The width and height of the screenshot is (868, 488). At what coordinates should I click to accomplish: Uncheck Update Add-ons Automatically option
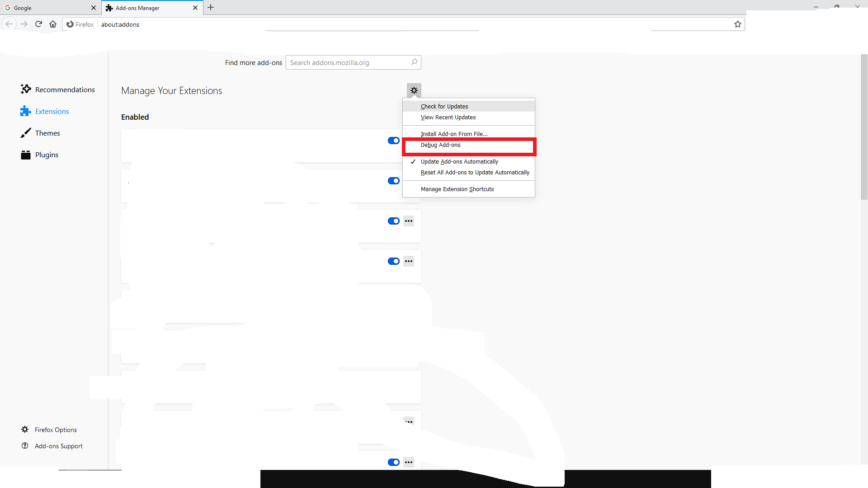click(x=459, y=162)
